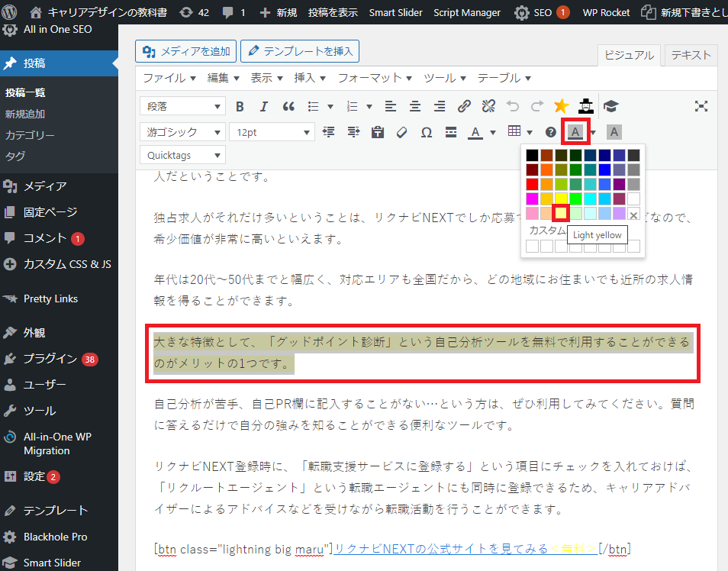Open the フォーマット menu

pos(375,78)
